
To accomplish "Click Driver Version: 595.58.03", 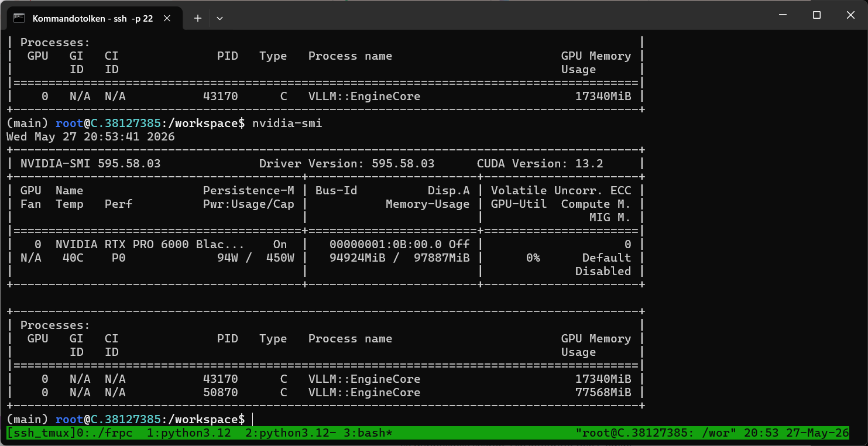I will [346, 164].
